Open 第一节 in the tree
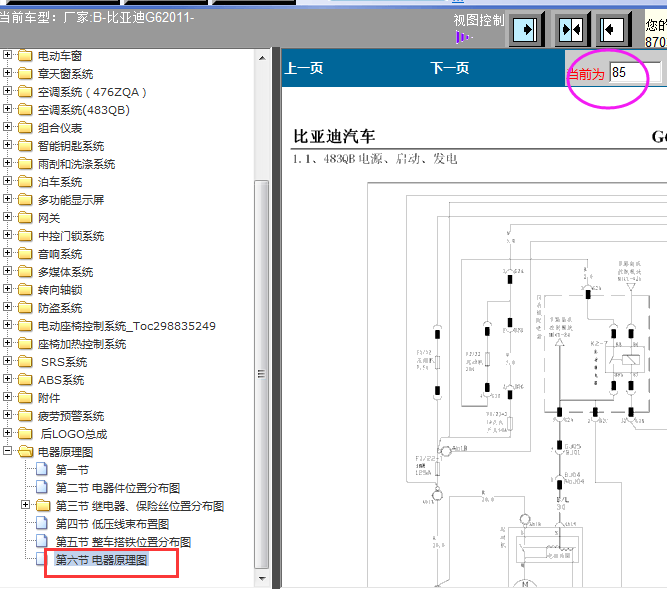The height and width of the screenshot is (589, 667). pos(72,470)
